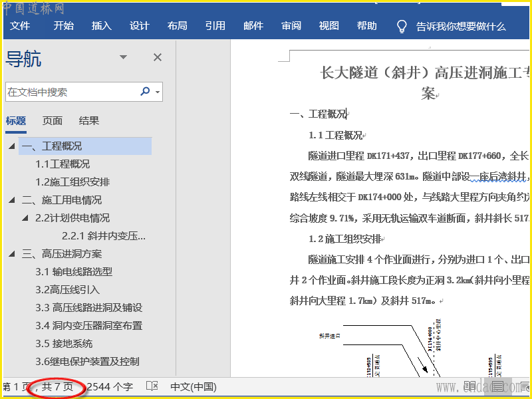Click the document heading 1.1 工程概况

click(336, 136)
